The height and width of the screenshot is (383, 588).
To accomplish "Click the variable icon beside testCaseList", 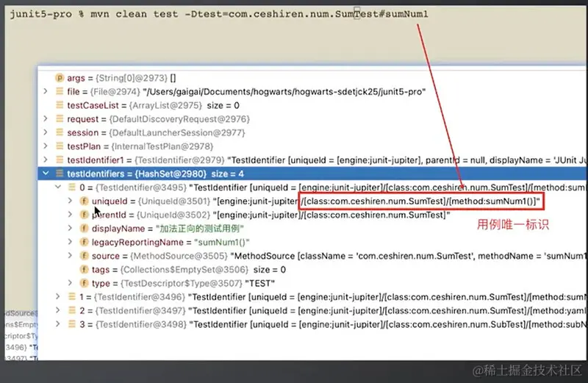I will (60, 105).
